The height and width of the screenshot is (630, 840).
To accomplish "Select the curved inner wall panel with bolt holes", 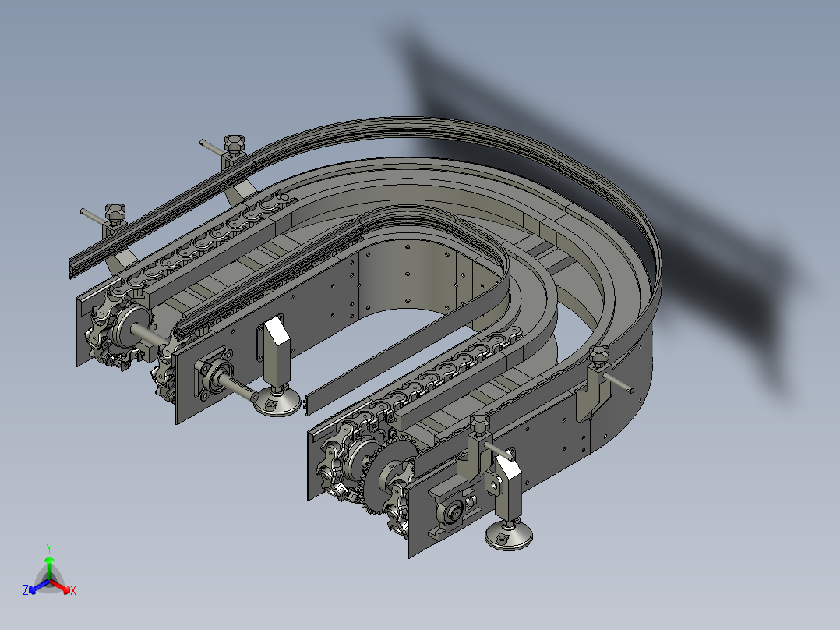I will (x=407, y=276).
